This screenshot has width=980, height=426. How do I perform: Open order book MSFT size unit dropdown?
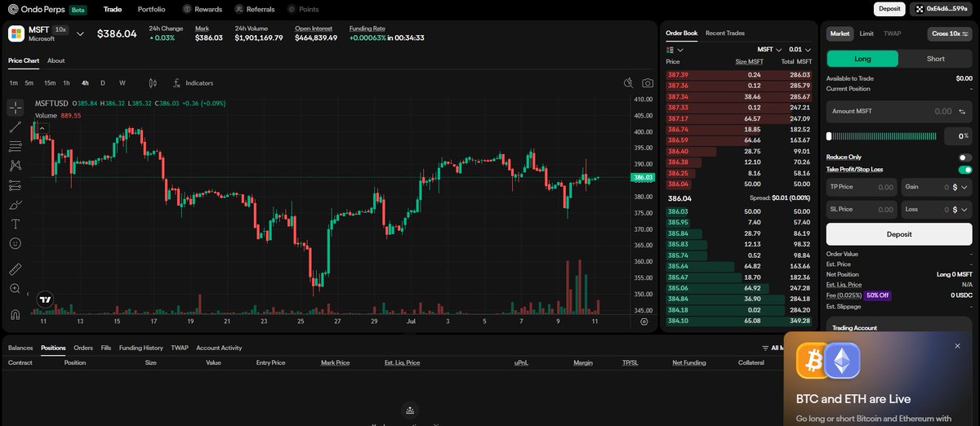coord(769,50)
